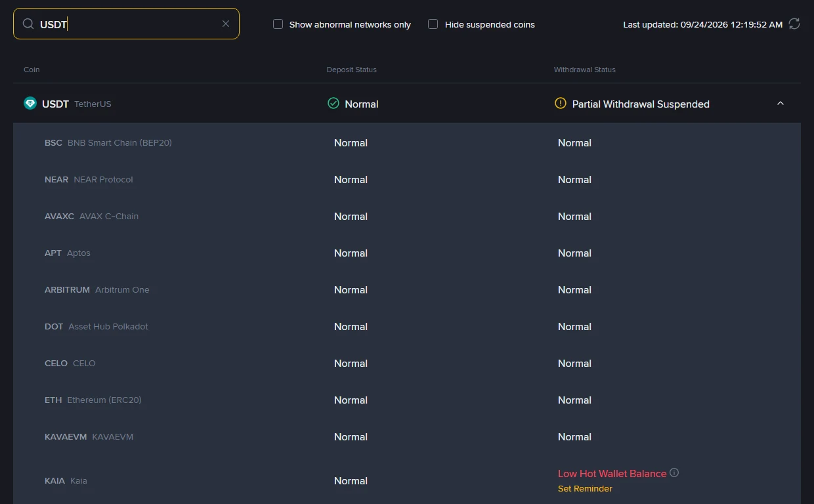
Task: Click Normal withdrawal status for APT
Action: [574, 253]
